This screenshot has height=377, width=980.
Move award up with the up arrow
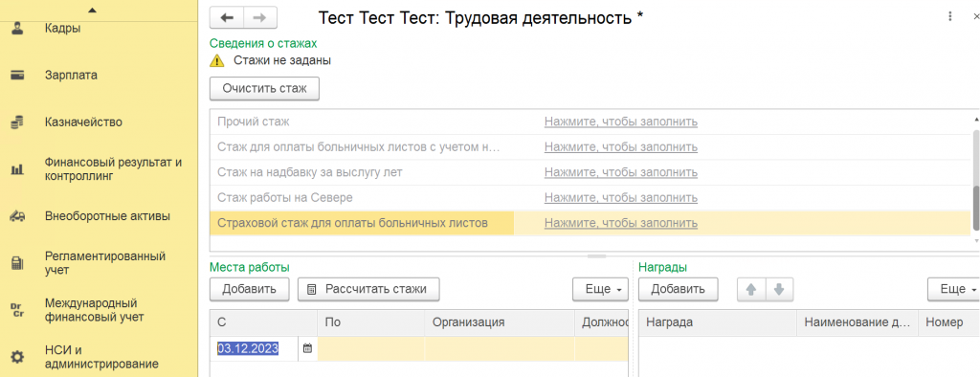(x=752, y=290)
